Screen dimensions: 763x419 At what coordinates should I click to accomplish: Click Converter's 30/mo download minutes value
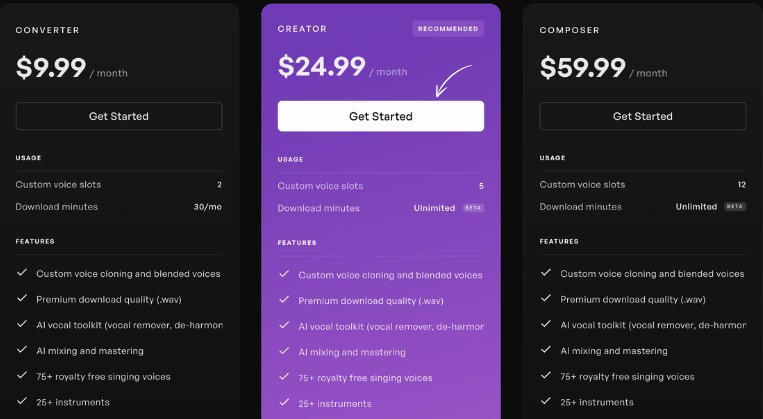click(208, 207)
